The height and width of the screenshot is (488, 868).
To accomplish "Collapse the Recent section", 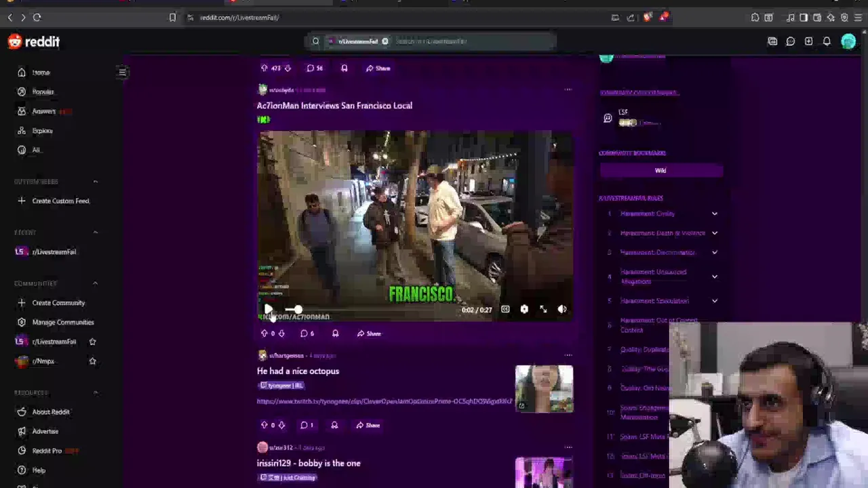I will coord(95,232).
